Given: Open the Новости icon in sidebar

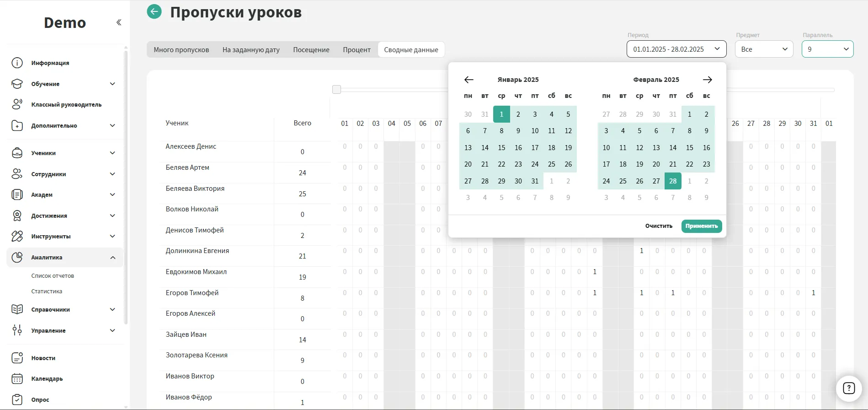Looking at the screenshot, I should 17,358.
